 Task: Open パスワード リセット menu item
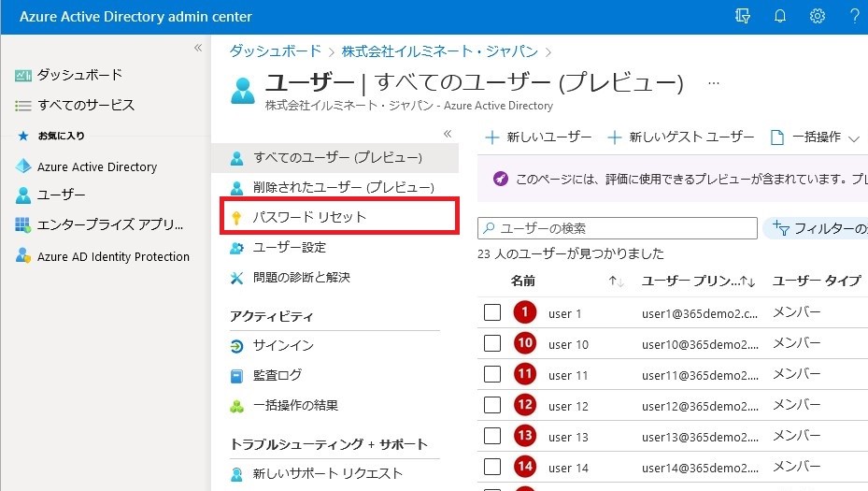[339, 217]
